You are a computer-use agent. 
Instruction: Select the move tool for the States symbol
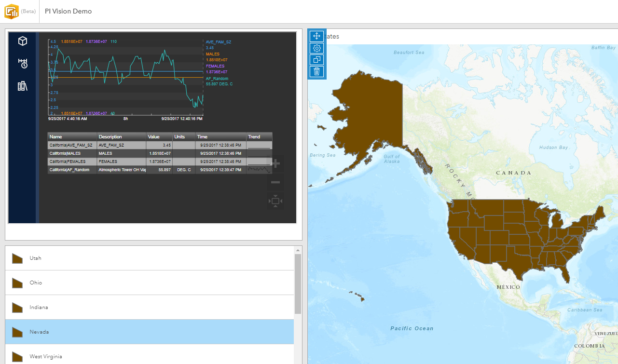click(x=317, y=36)
